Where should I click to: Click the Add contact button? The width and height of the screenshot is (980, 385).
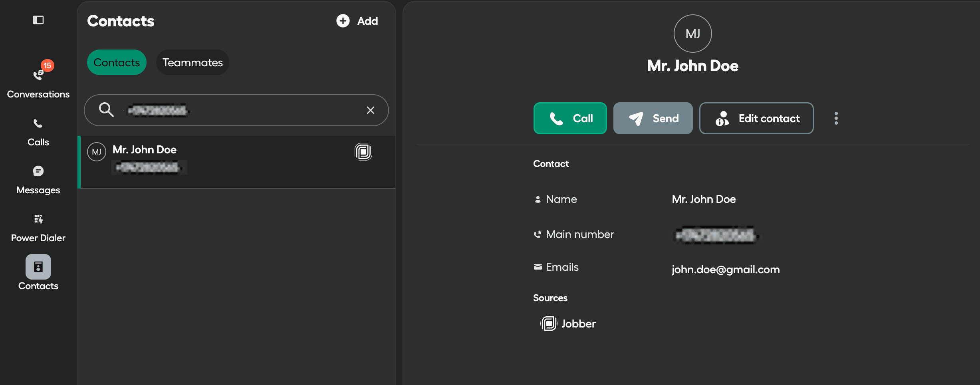357,21
